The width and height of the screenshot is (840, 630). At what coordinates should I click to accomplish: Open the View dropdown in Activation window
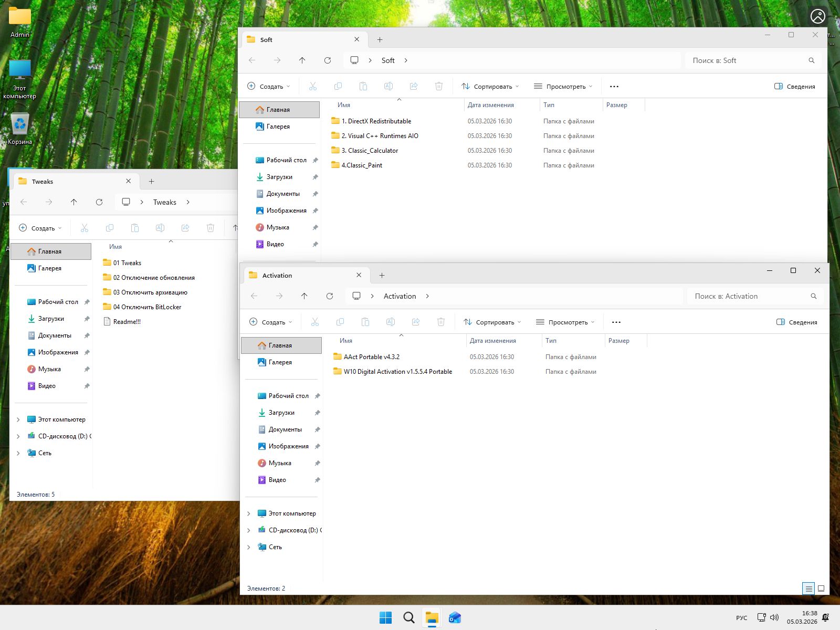click(564, 322)
